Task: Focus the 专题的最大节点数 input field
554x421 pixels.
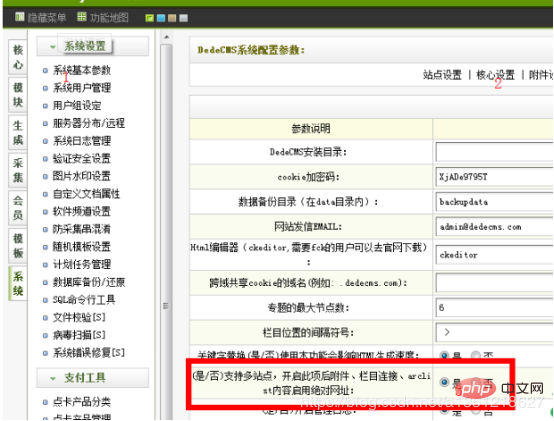Action: point(494,307)
